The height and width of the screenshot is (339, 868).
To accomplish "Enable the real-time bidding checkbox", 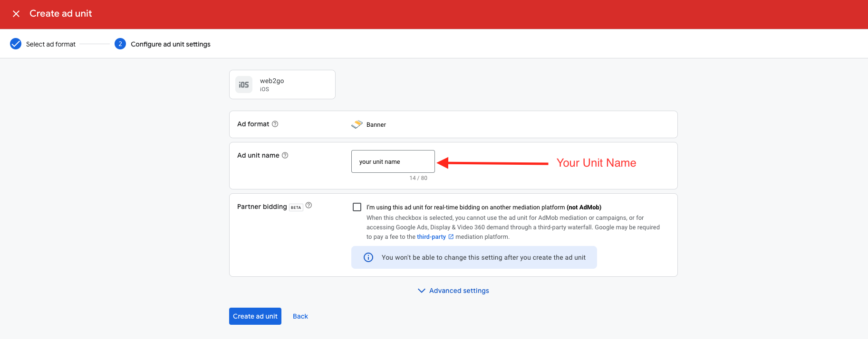I will [x=357, y=207].
